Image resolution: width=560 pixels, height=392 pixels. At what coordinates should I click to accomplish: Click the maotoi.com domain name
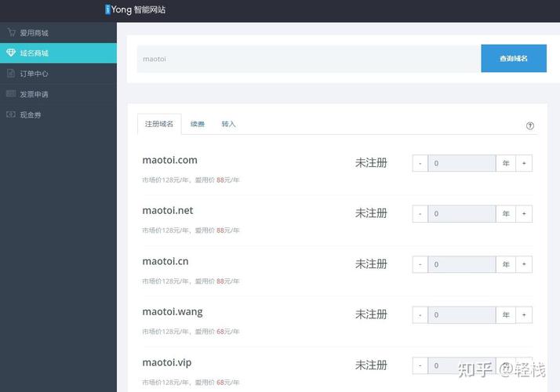[169, 160]
